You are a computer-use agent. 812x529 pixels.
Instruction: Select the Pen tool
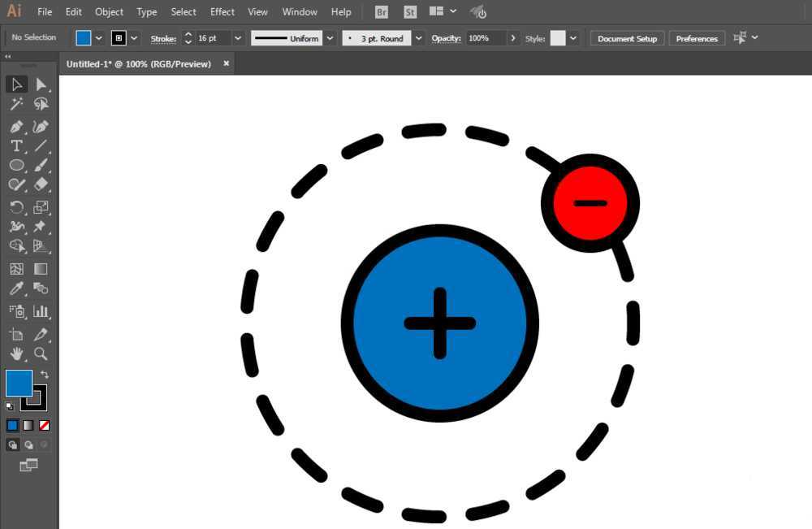tap(16, 126)
